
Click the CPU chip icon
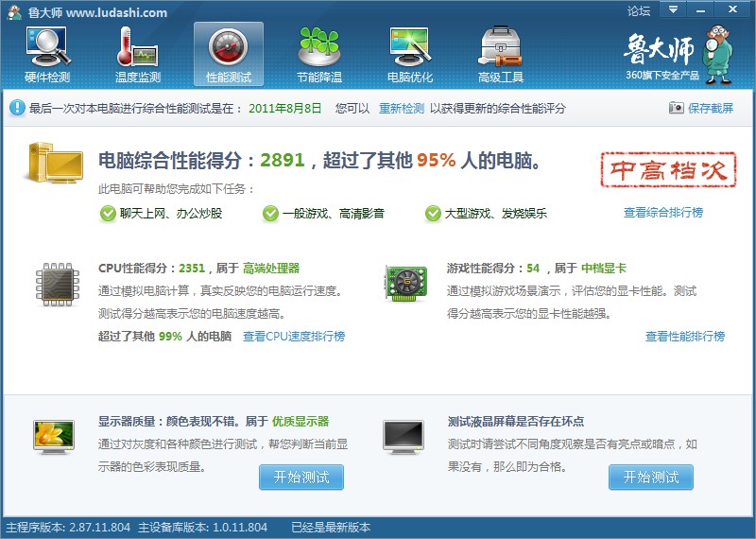tap(58, 285)
